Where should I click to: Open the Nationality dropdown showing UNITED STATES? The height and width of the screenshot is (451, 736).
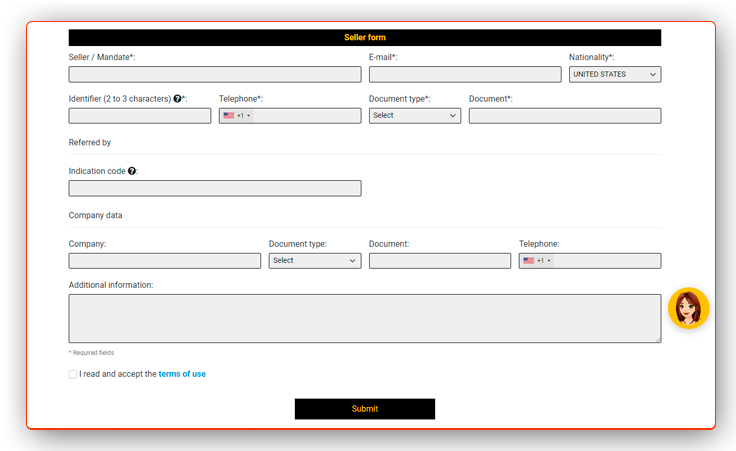point(615,74)
